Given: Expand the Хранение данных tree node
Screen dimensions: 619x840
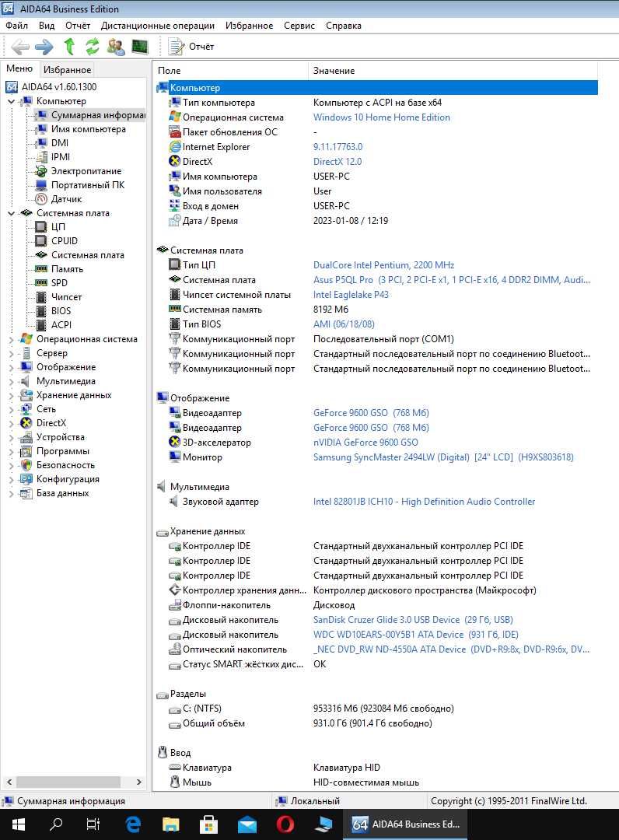Looking at the screenshot, I should tap(11, 395).
